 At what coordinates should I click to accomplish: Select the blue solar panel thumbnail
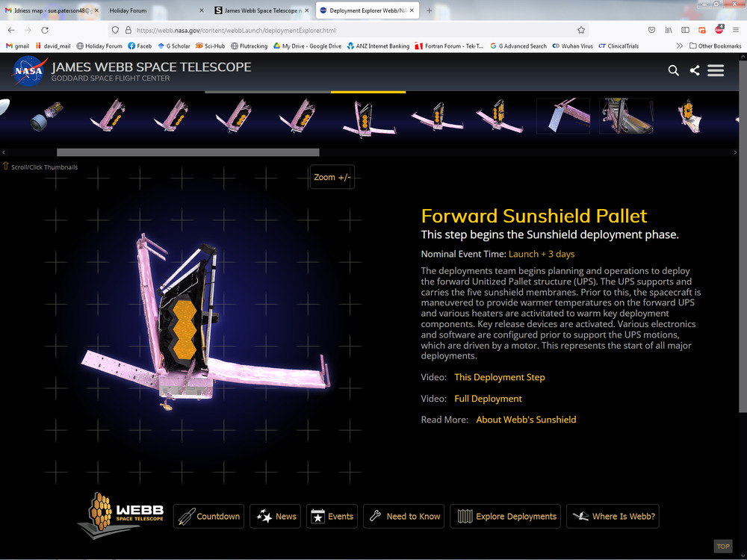[x=562, y=116]
